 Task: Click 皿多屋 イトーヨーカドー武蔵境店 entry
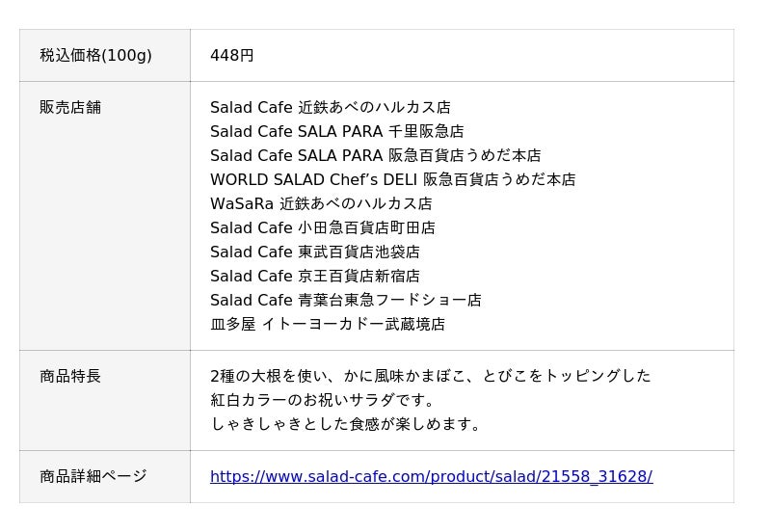click(328, 325)
